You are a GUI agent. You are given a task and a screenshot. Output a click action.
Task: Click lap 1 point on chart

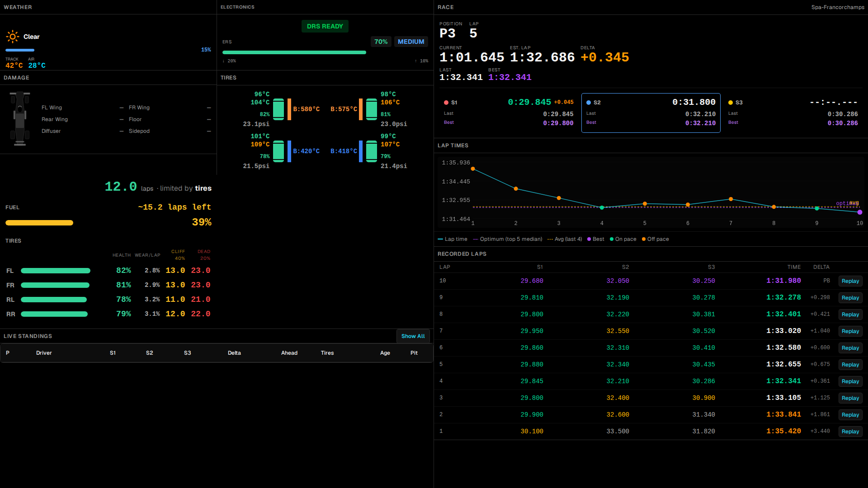pyautogui.click(x=473, y=169)
